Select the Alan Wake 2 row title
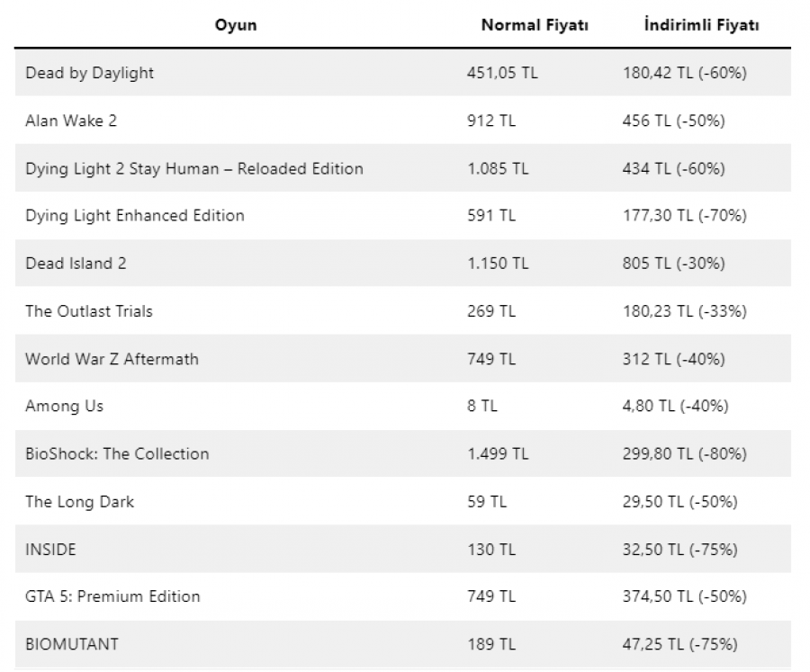The width and height of the screenshot is (810, 672). (71, 121)
